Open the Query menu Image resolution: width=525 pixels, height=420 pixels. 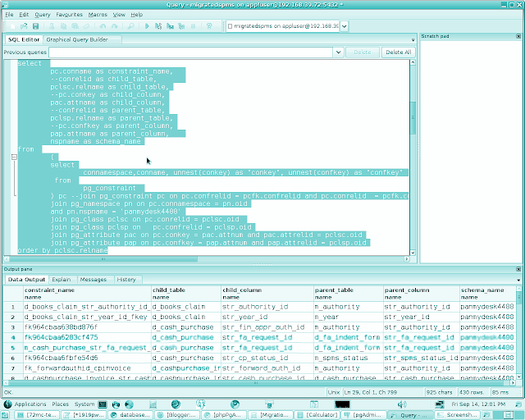[x=43, y=15]
